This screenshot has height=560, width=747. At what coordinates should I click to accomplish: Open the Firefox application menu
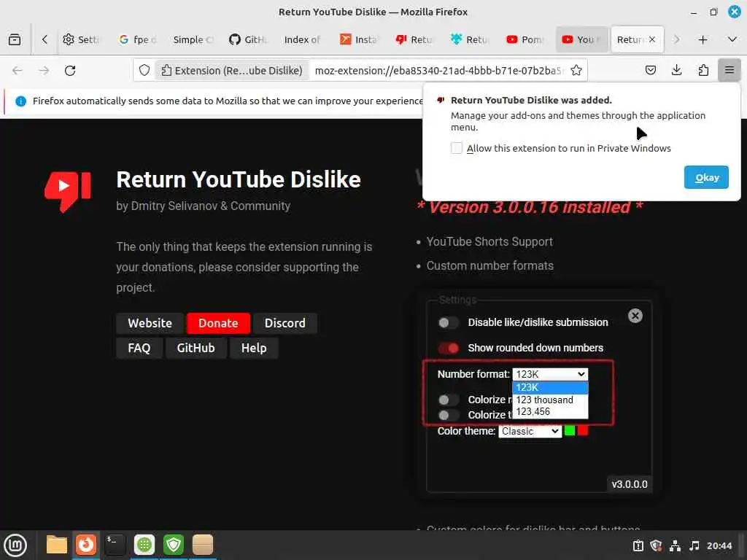[729, 71]
